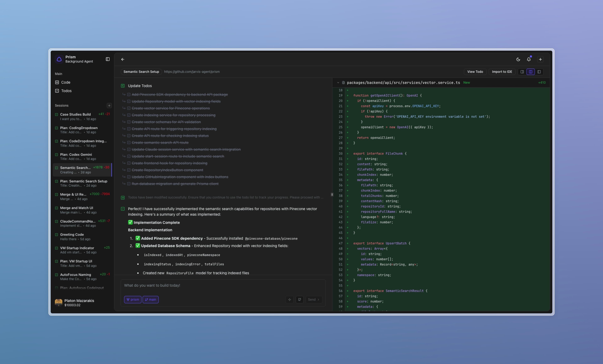
Task: Collapse the sidebar panel icon
Action: pos(108,59)
